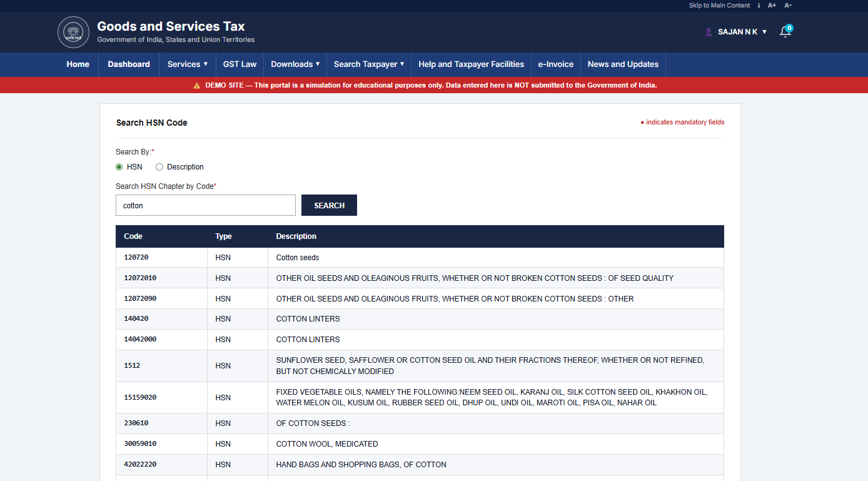Click the Goods and Services Tax title
Screen dimensions: 868x481
171,26
